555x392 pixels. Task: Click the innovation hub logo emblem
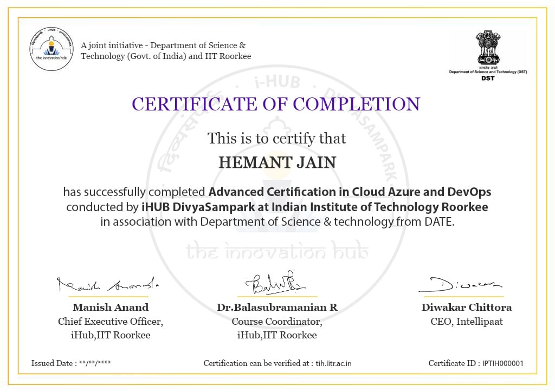click(x=51, y=50)
